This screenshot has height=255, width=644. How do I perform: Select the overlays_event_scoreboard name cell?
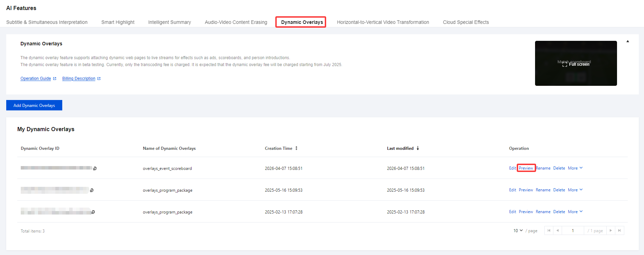click(167, 169)
